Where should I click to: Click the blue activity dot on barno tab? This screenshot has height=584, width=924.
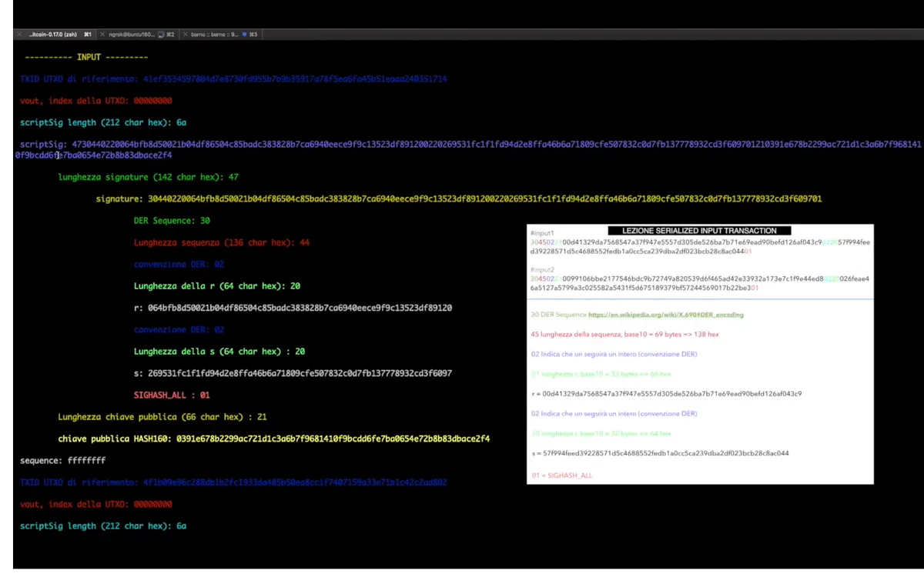pos(244,35)
